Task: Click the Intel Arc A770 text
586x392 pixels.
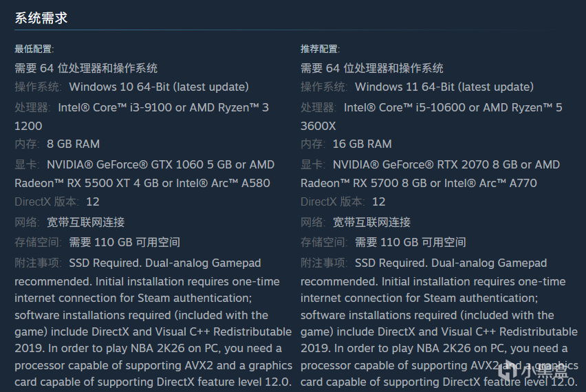Action: pyautogui.click(x=490, y=183)
